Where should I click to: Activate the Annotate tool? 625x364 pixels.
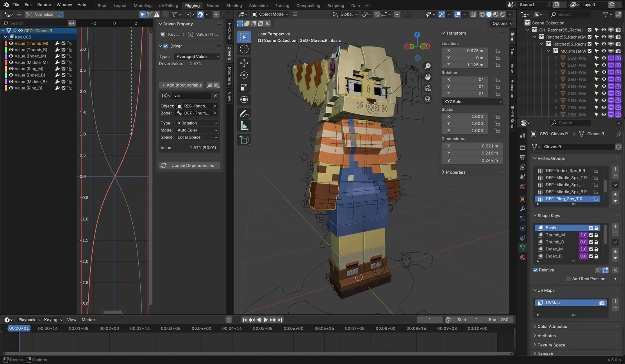coord(244,114)
